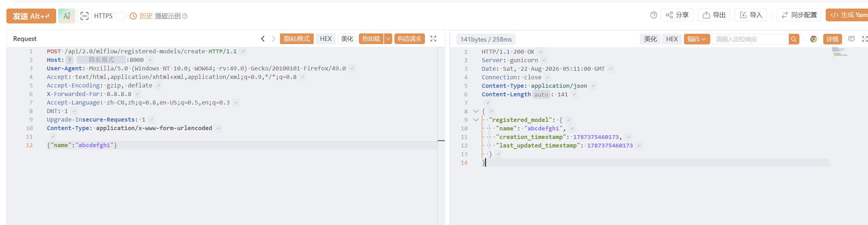
Task: Click the 热加载 hot reload button
Action: (371, 39)
